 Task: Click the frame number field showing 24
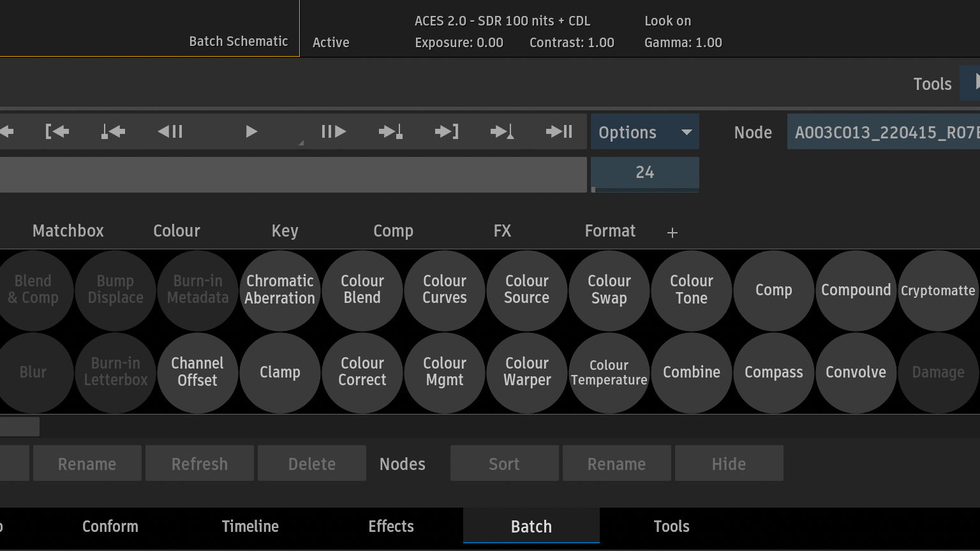click(x=644, y=173)
